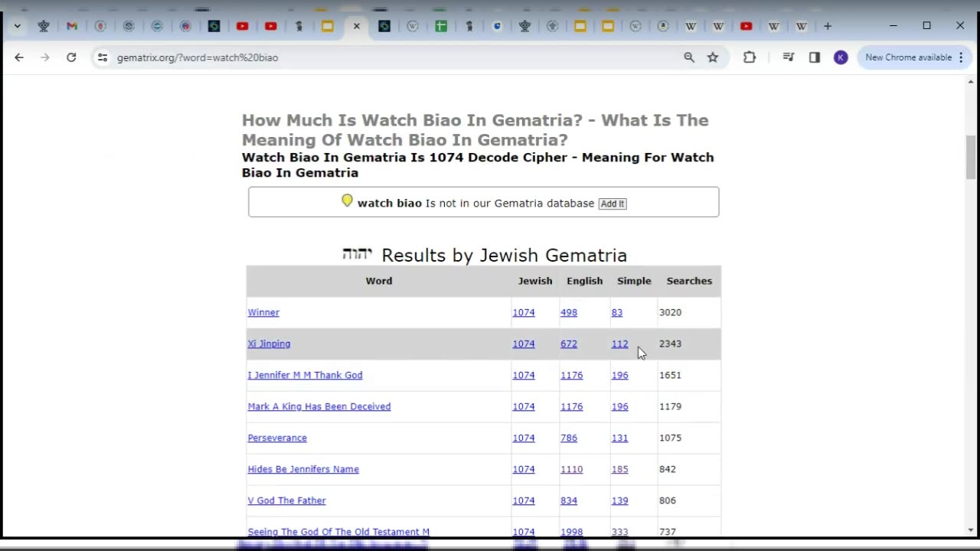980x551 pixels.
Task: Expand the tab search dropdown
Action: [17, 26]
